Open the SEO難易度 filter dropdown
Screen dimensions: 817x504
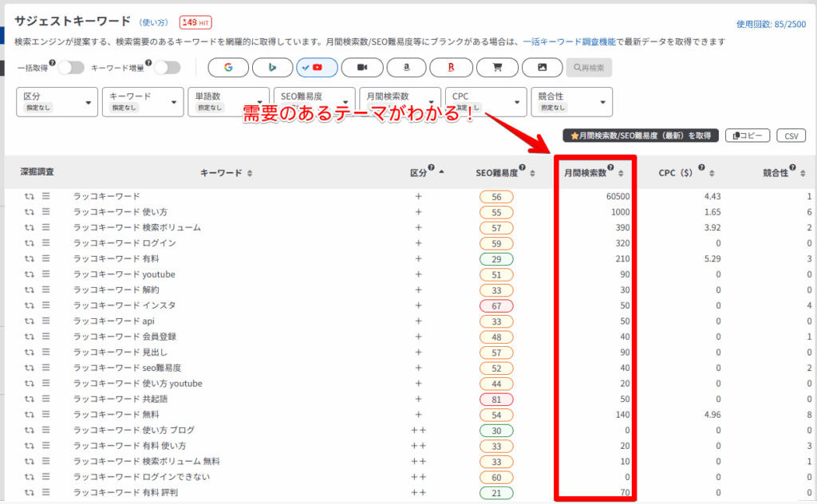click(314, 101)
